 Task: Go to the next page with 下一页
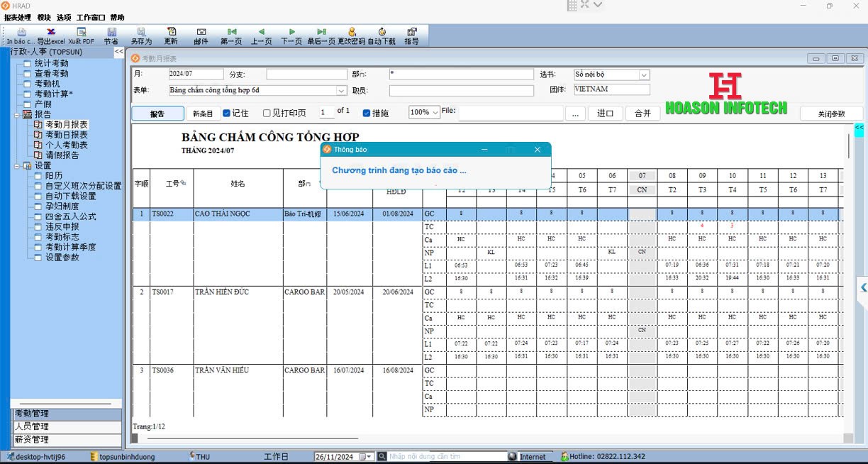tap(291, 32)
